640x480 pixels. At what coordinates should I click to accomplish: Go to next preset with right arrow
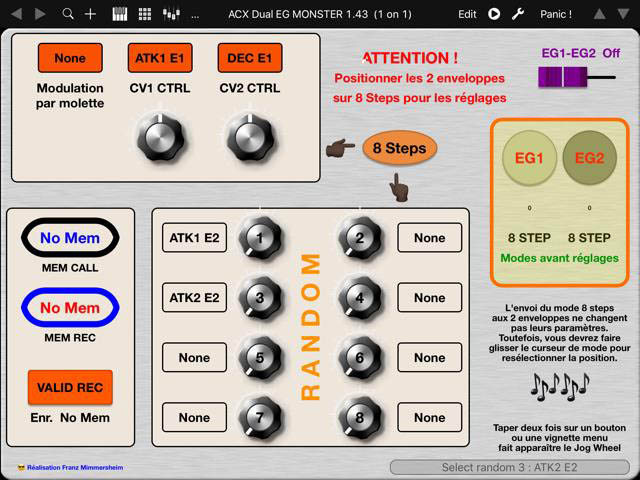coord(40,14)
